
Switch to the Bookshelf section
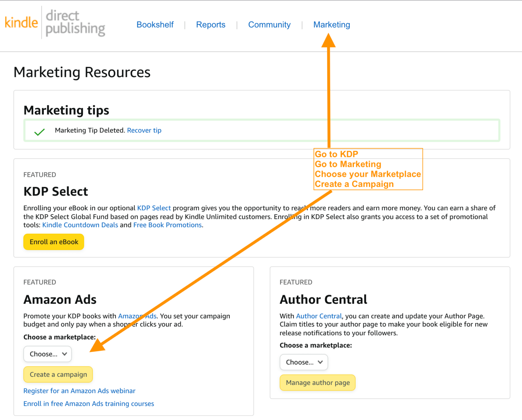tap(155, 24)
